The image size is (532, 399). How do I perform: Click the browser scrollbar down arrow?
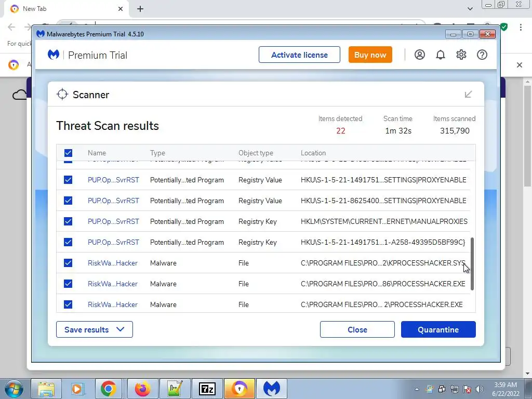527,374
